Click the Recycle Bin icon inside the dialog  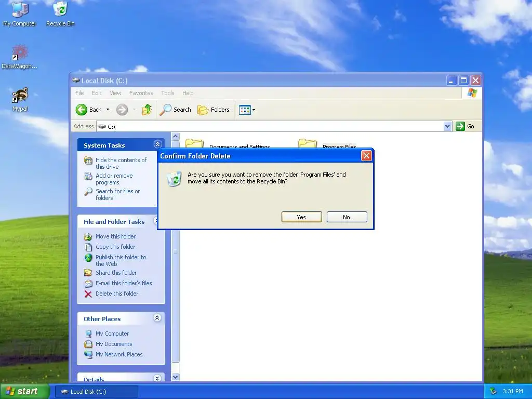(x=175, y=179)
